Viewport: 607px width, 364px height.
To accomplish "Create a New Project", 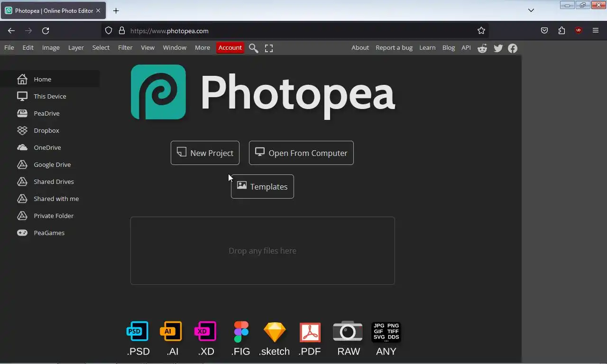I will (x=205, y=153).
